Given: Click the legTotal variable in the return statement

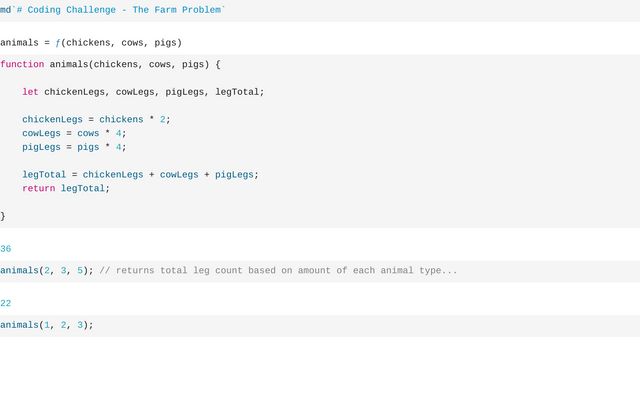Looking at the screenshot, I should 82,188.
